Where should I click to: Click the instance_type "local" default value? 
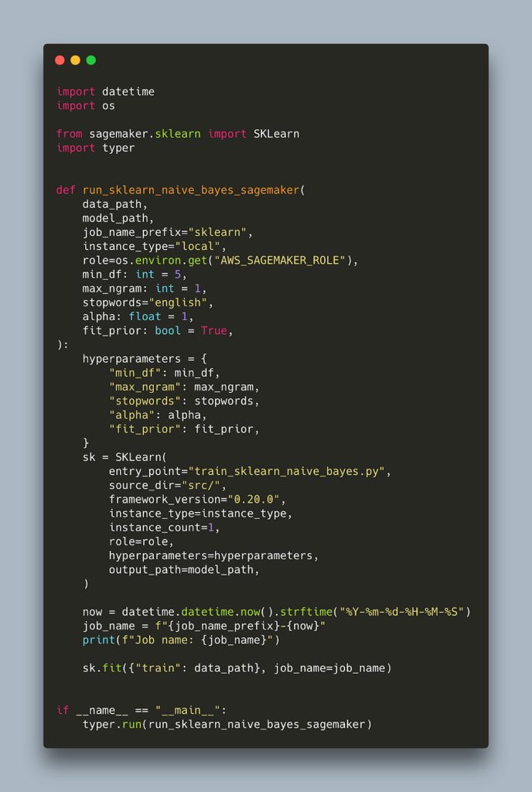[197, 247]
